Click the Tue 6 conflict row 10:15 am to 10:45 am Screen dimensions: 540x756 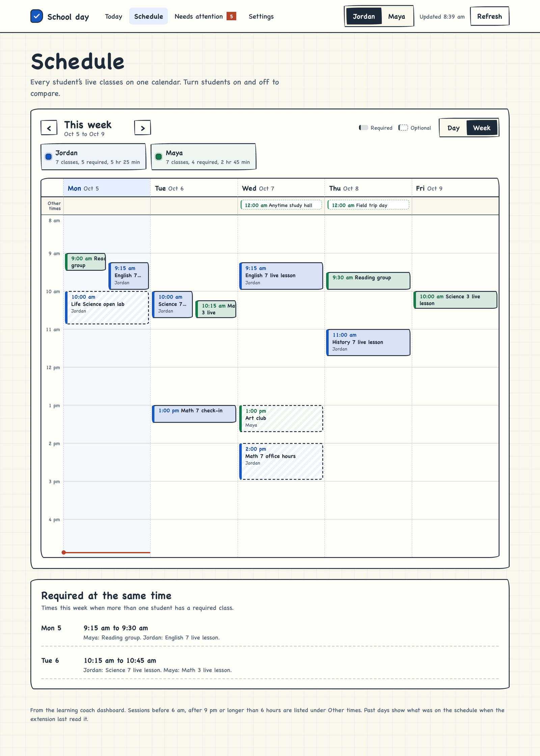coord(270,665)
